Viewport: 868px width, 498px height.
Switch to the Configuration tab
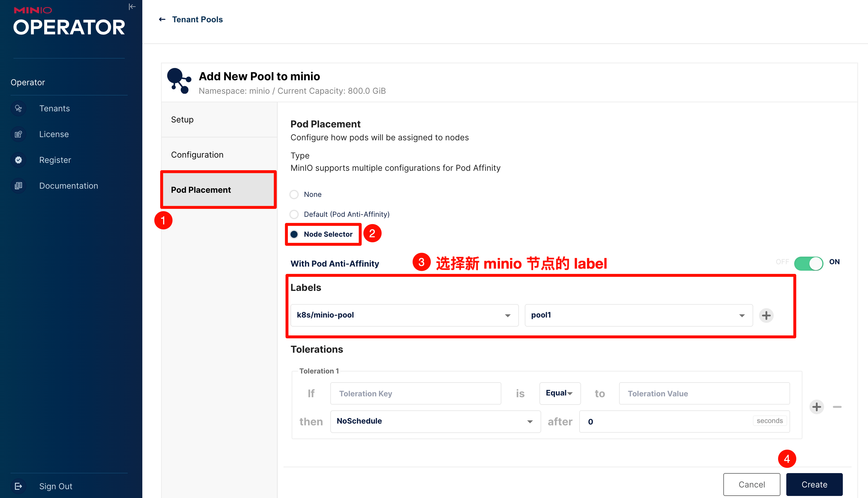pyautogui.click(x=219, y=155)
